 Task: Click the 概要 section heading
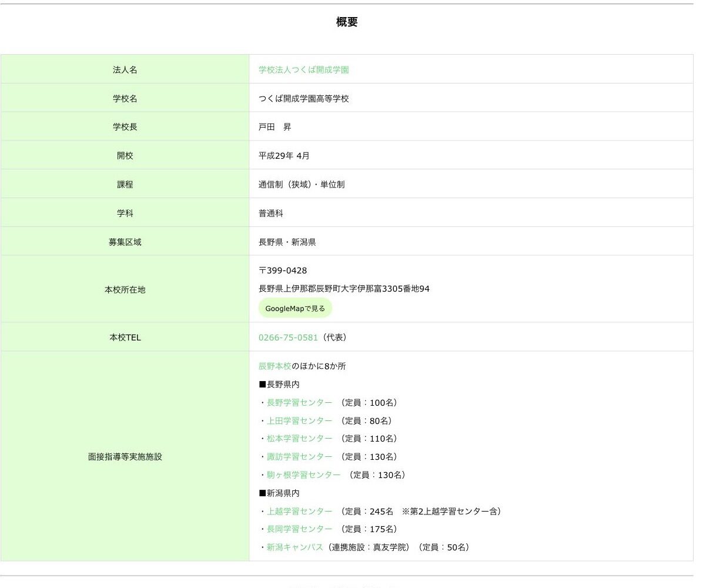click(x=347, y=22)
